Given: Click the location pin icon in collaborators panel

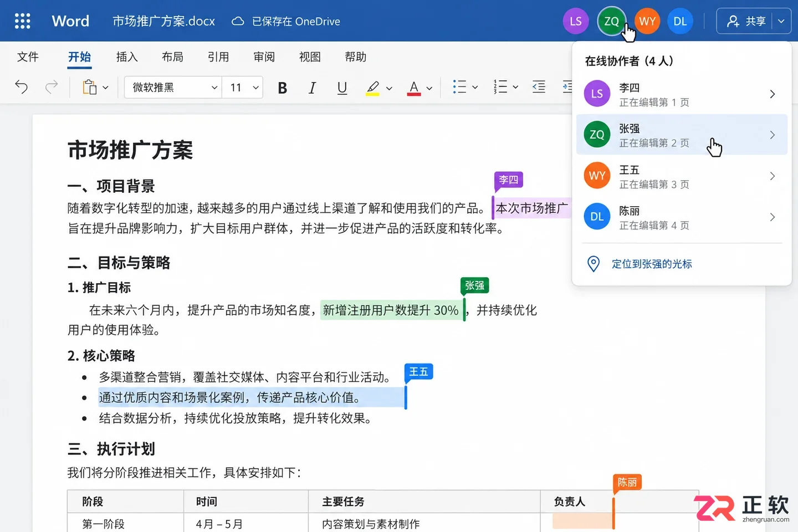Looking at the screenshot, I should click(x=594, y=264).
